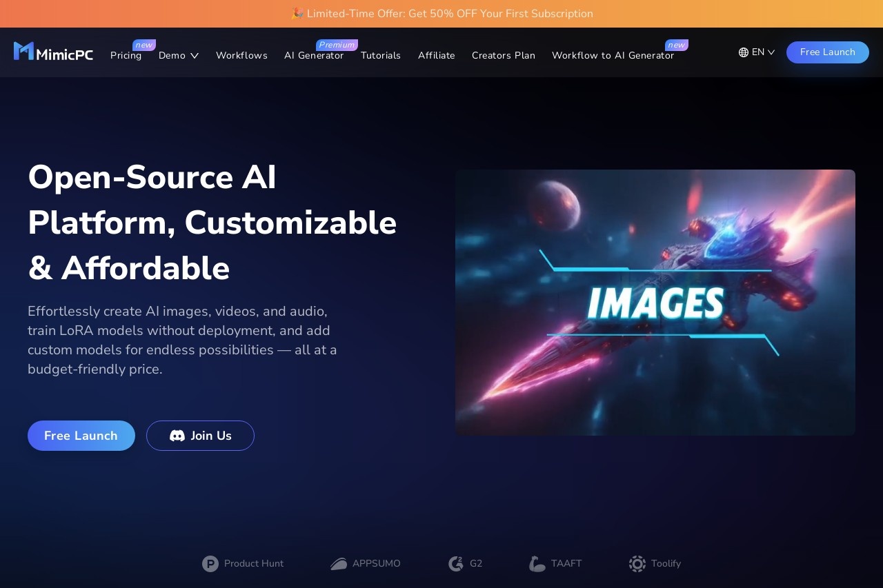Open AI Generator menu item
Viewport: 883px width, 588px height.
[314, 56]
